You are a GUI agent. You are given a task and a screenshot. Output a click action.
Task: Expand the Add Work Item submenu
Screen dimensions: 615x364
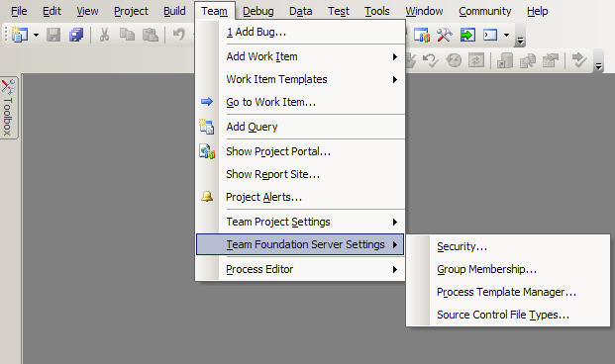(x=300, y=56)
